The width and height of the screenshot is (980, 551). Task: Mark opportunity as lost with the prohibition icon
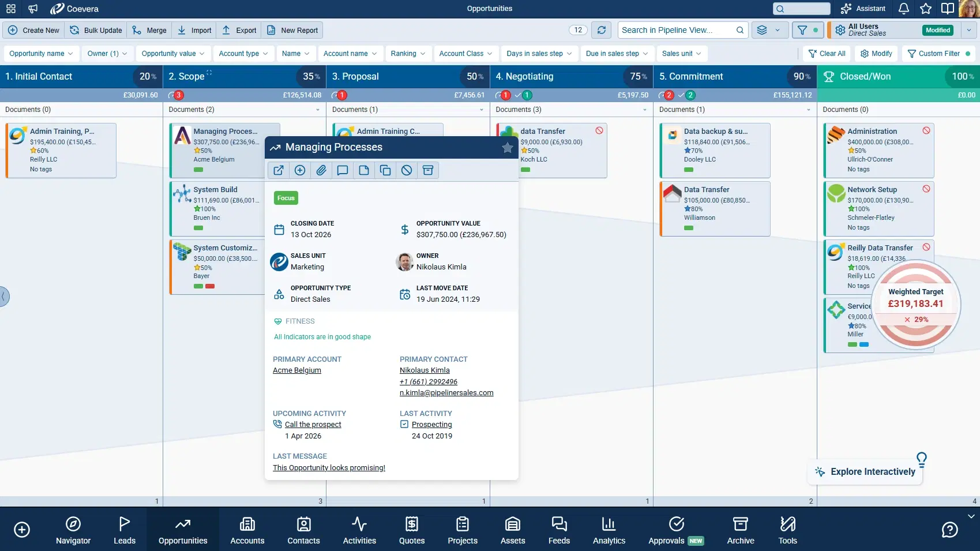point(407,170)
